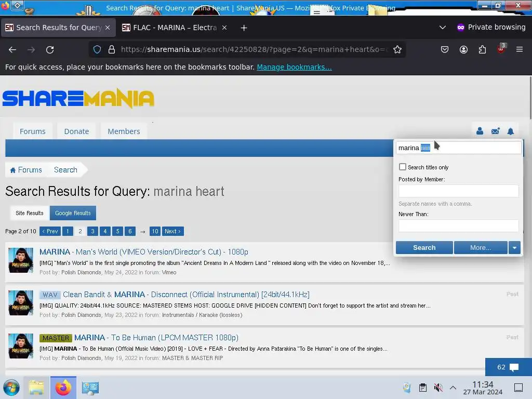Jump to results page 10
532x399 pixels.
155,231
